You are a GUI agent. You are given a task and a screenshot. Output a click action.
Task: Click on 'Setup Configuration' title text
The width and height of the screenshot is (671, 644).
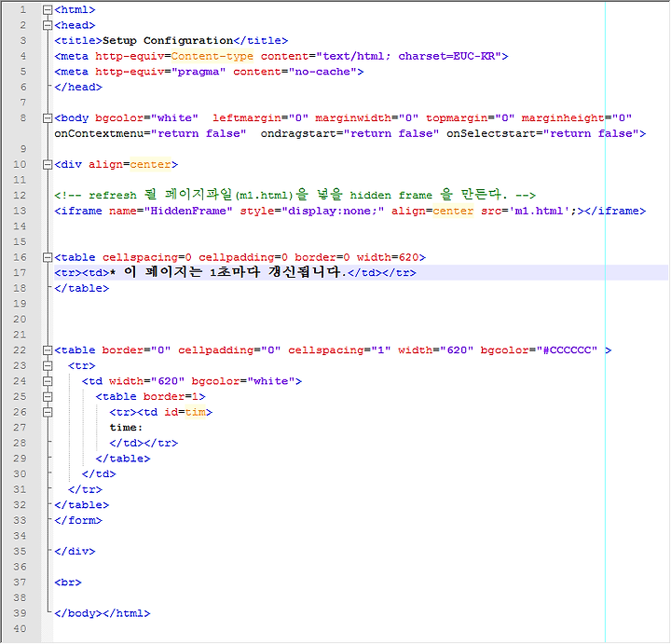(x=168, y=41)
